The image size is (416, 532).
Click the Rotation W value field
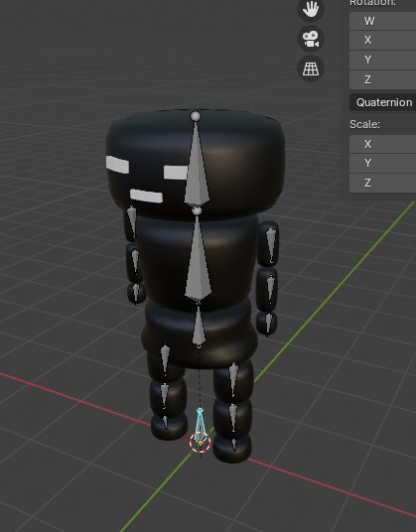[383, 21]
